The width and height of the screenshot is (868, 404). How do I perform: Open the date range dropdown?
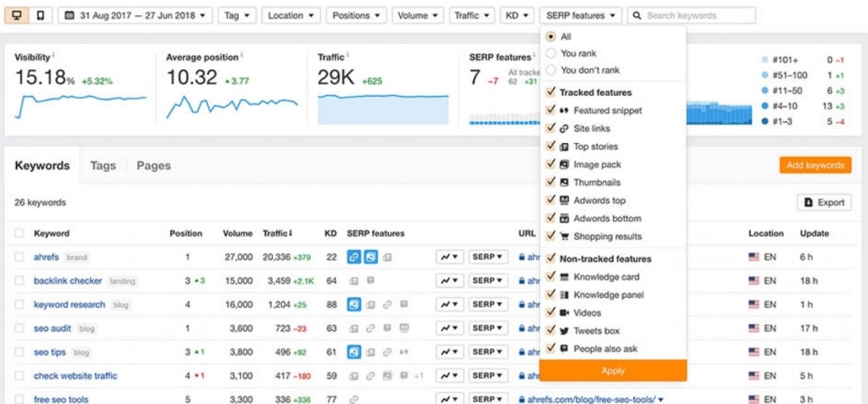(x=135, y=15)
